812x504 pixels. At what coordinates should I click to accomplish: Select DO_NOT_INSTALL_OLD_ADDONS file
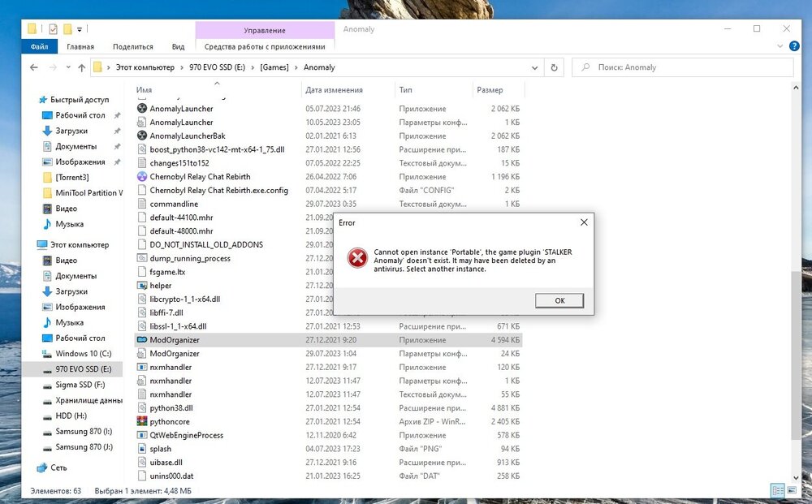click(x=206, y=245)
